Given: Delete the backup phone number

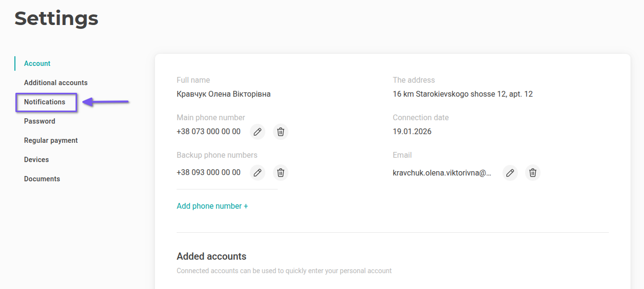Looking at the screenshot, I should point(281,173).
